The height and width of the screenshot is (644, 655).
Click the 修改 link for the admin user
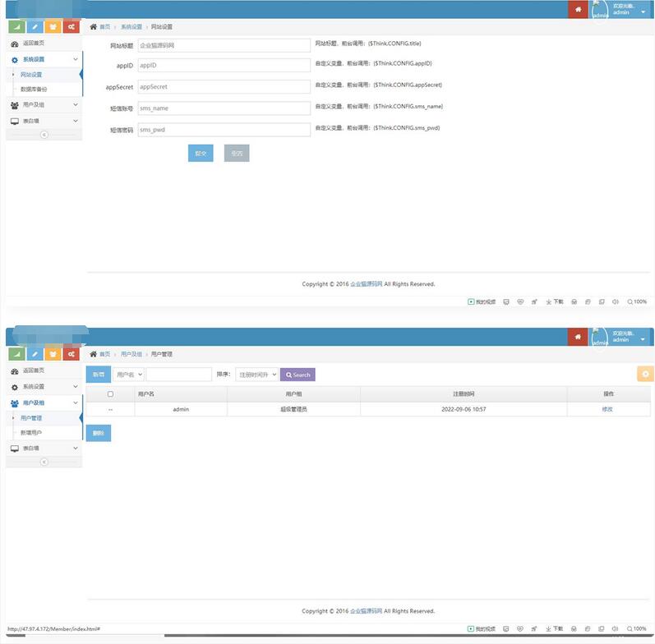click(x=607, y=409)
